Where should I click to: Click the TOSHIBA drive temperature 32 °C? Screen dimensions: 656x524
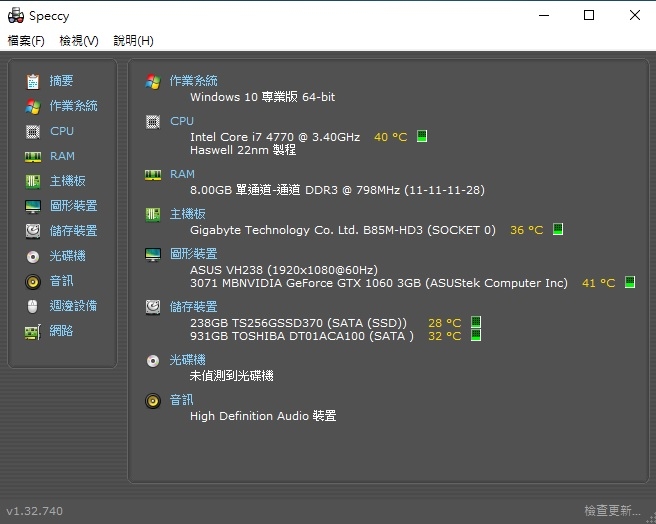coord(444,336)
